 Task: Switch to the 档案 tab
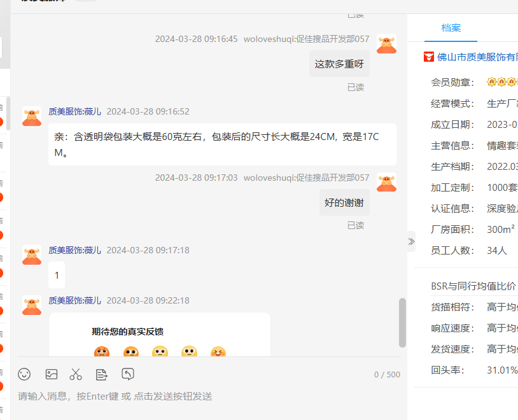pyautogui.click(x=451, y=28)
